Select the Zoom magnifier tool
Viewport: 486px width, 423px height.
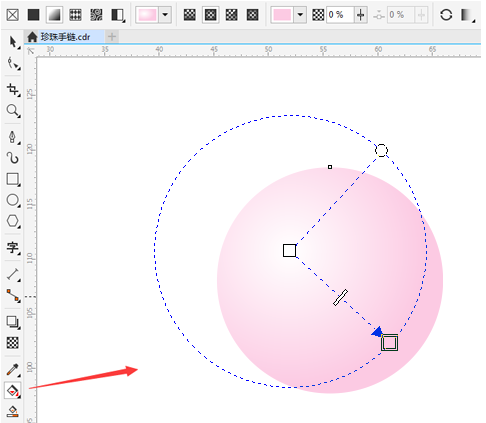pos(13,110)
